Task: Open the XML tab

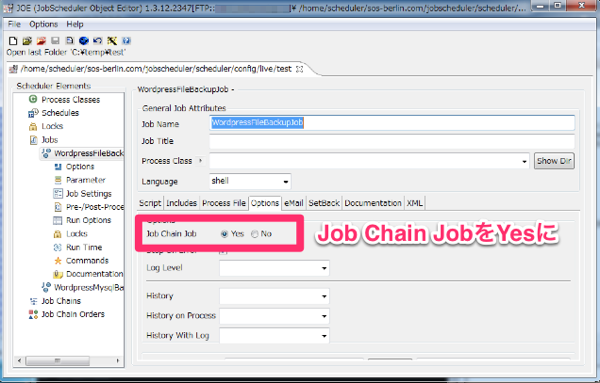Action: (x=415, y=203)
